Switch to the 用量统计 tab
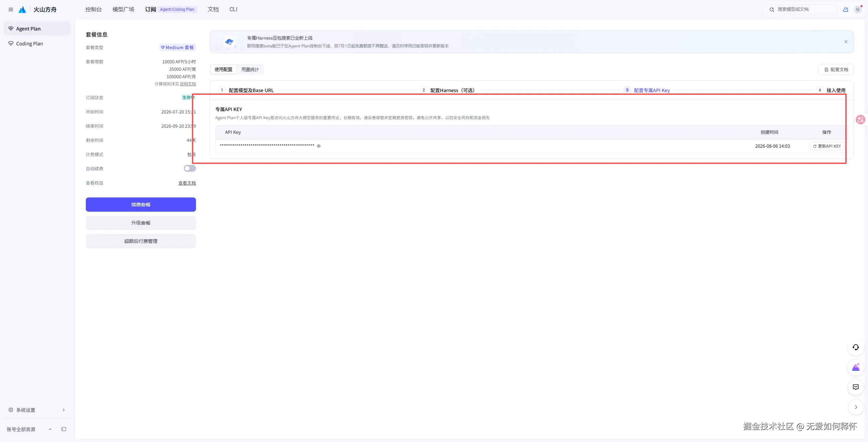This screenshot has height=442, width=868. [x=250, y=69]
